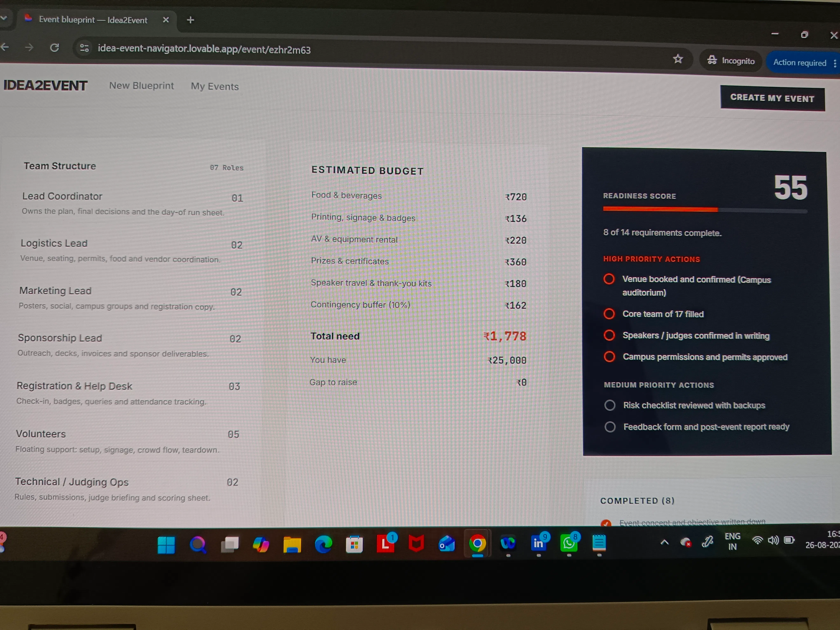This screenshot has width=840, height=630.
Task: Check off Venue booked and confirmed
Action: [x=609, y=279]
